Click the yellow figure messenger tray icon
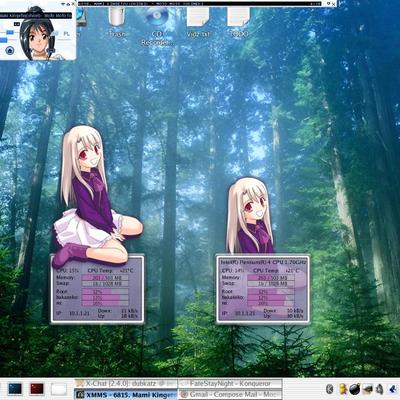This screenshot has height=400, width=400. [x=343, y=389]
